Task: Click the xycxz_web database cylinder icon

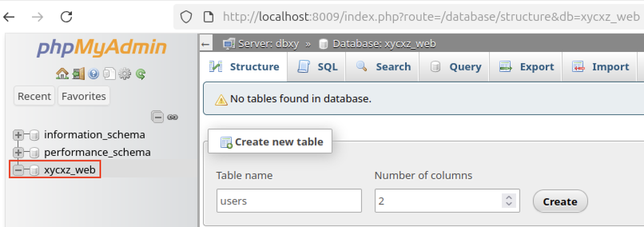Action: coord(35,170)
